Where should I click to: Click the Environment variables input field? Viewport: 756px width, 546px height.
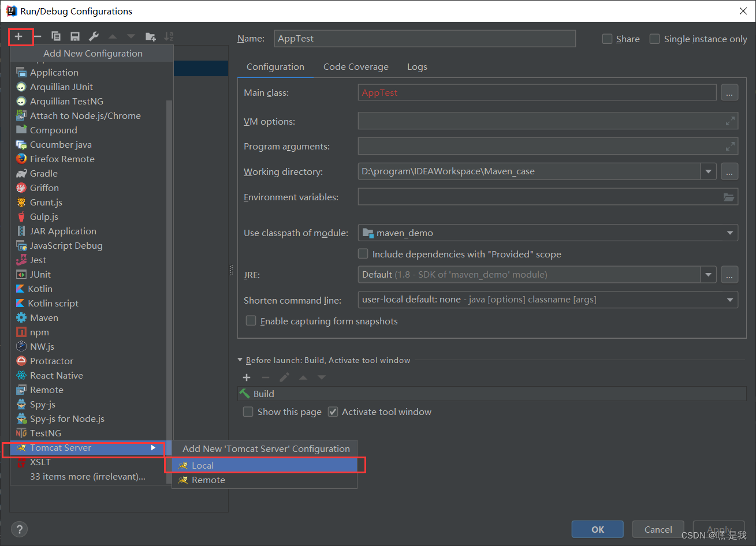click(548, 197)
